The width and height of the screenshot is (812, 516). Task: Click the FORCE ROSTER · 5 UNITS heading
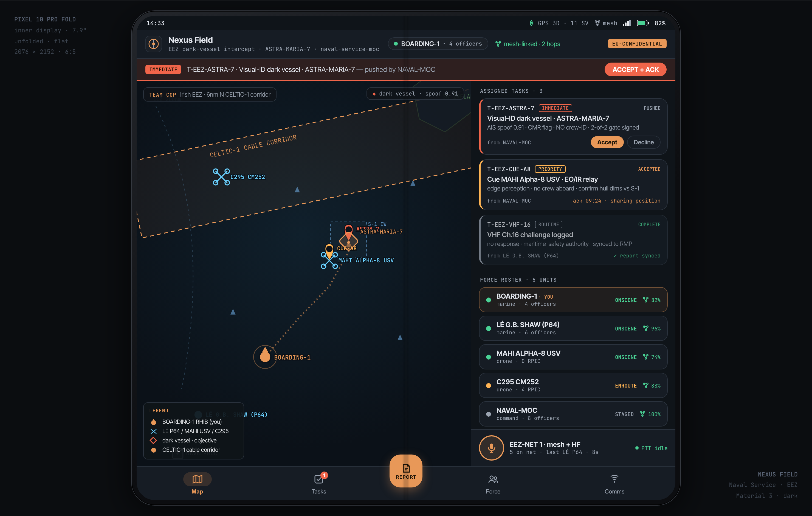pyautogui.click(x=518, y=280)
